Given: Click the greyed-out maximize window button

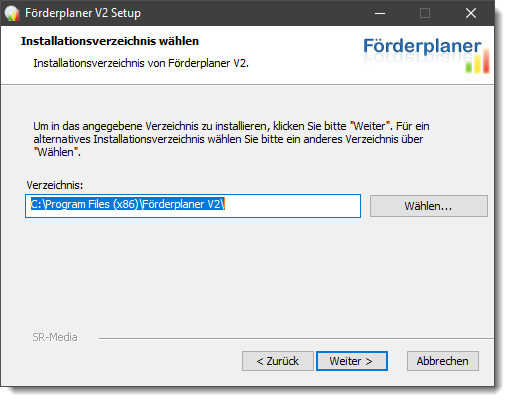Looking at the screenshot, I should 425,13.
